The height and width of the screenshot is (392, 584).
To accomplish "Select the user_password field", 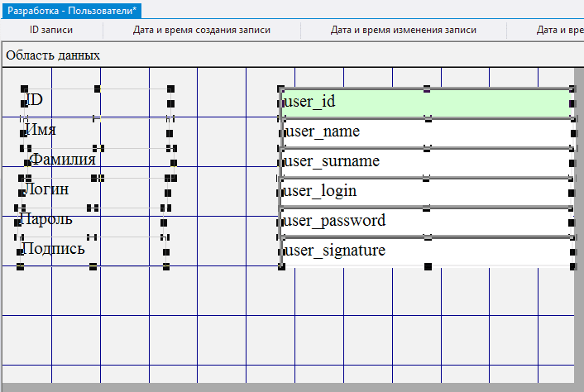I will (426, 221).
